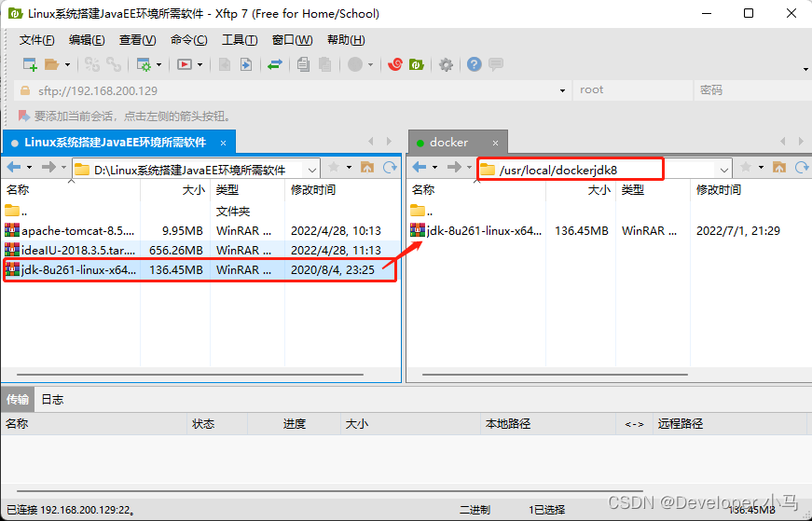Image resolution: width=812 pixels, height=521 pixels.
Task: Click remote pane bookmark star icon
Action: [x=746, y=167]
